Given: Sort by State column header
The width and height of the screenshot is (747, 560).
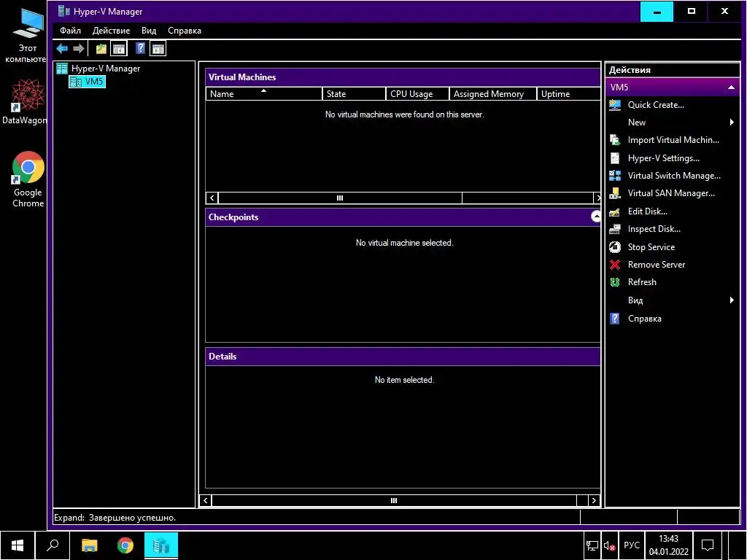Looking at the screenshot, I should coord(354,94).
